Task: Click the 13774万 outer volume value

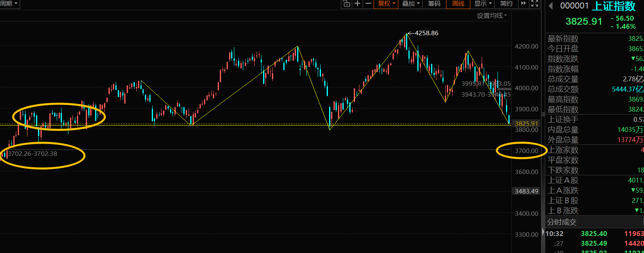Action: 630,140
